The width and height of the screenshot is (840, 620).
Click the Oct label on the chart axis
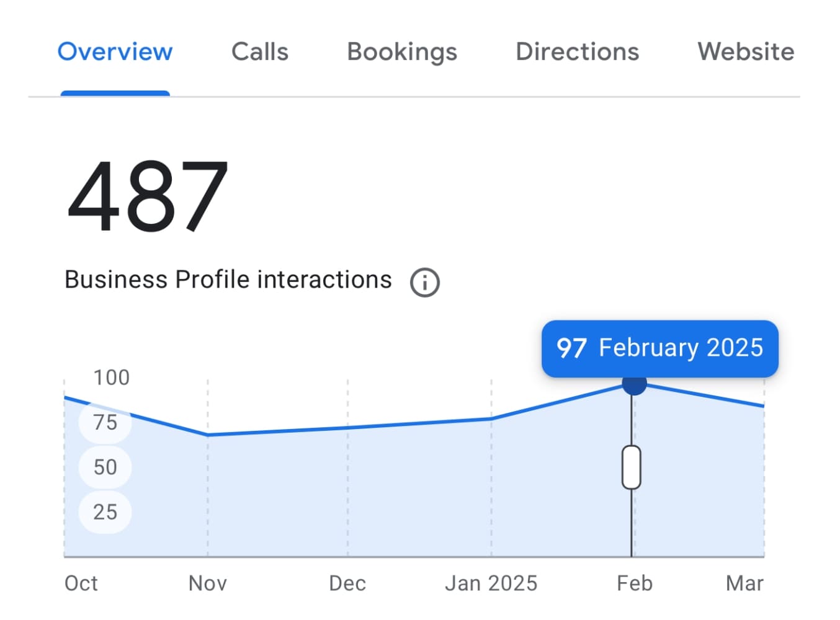click(80, 583)
